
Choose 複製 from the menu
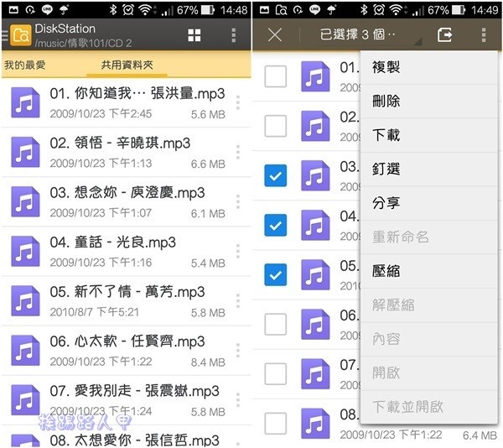click(x=429, y=67)
